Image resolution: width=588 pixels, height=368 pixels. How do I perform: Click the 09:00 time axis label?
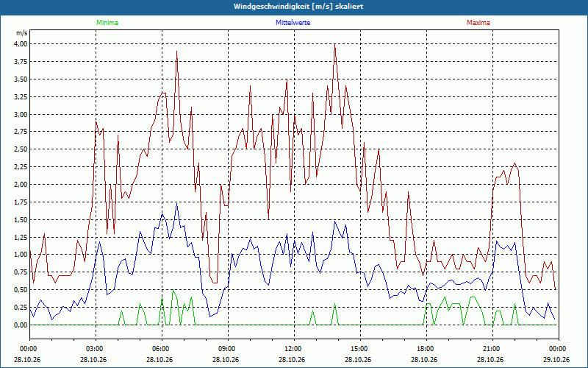click(228, 349)
